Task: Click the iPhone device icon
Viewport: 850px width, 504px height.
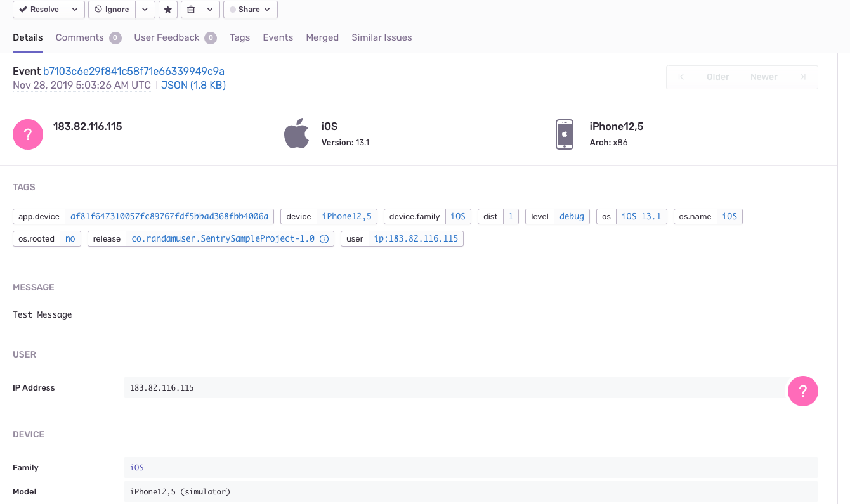Action: pyautogui.click(x=564, y=134)
